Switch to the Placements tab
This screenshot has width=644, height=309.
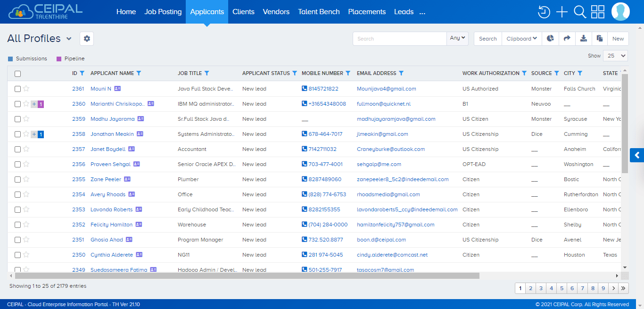tap(367, 11)
